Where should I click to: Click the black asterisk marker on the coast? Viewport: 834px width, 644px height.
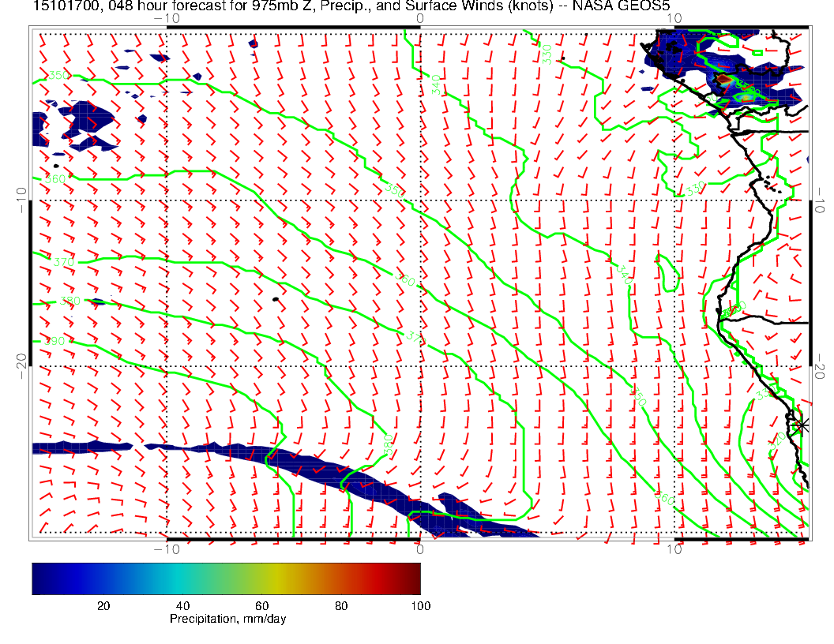(x=802, y=425)
